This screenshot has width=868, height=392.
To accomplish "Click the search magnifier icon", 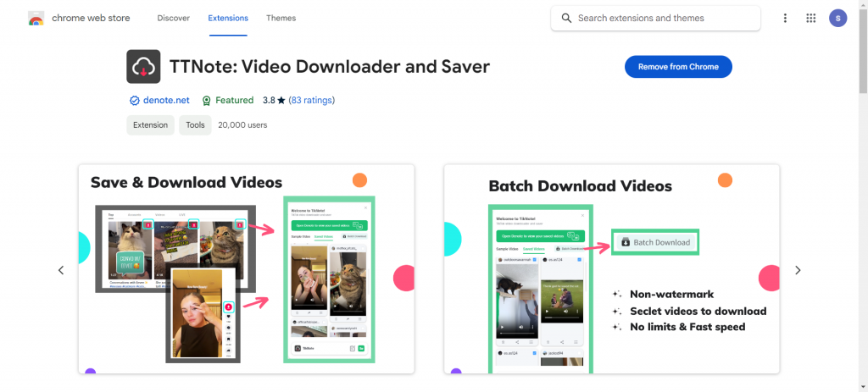I will click(x=566, y=19).
